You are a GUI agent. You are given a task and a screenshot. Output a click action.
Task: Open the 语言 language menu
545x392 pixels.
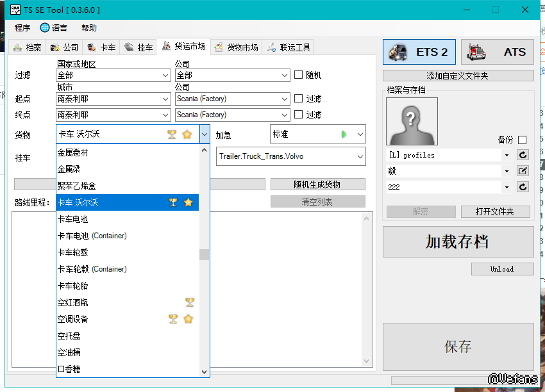pyautogui.click(x=54, y=28)
